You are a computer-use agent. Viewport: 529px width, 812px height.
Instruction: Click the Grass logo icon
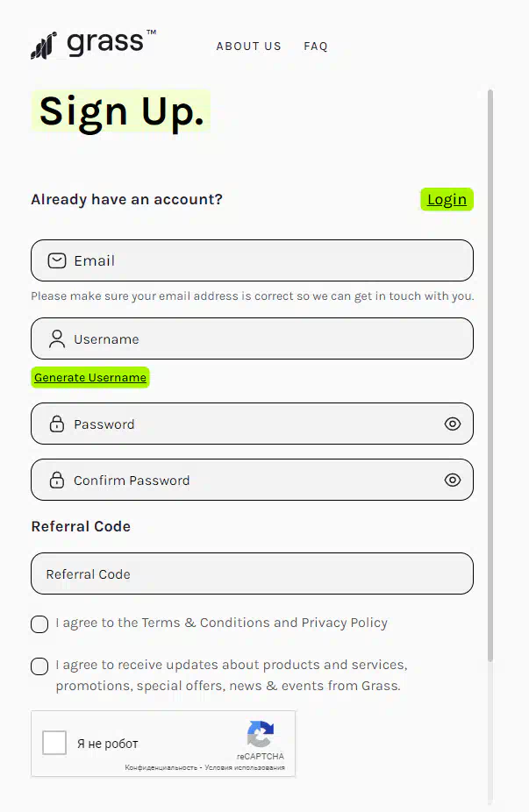pyautogui.click(x=44, y=45)
